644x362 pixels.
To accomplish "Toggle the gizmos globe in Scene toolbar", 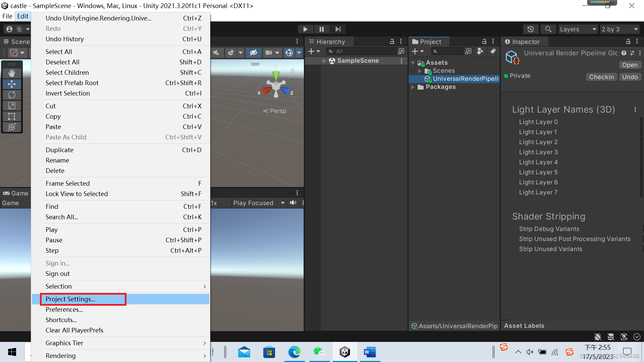I will [289, 53].
